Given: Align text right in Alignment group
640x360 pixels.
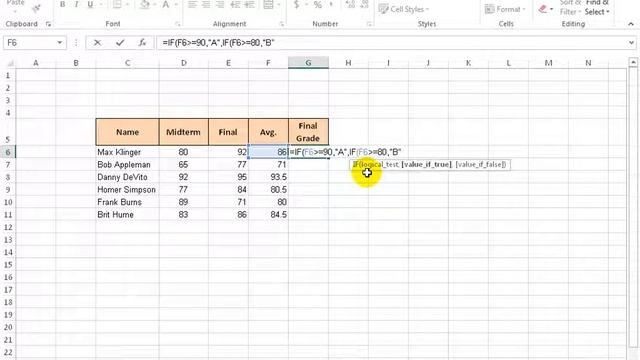Looking at the screenshot, I should click(220, 4).
